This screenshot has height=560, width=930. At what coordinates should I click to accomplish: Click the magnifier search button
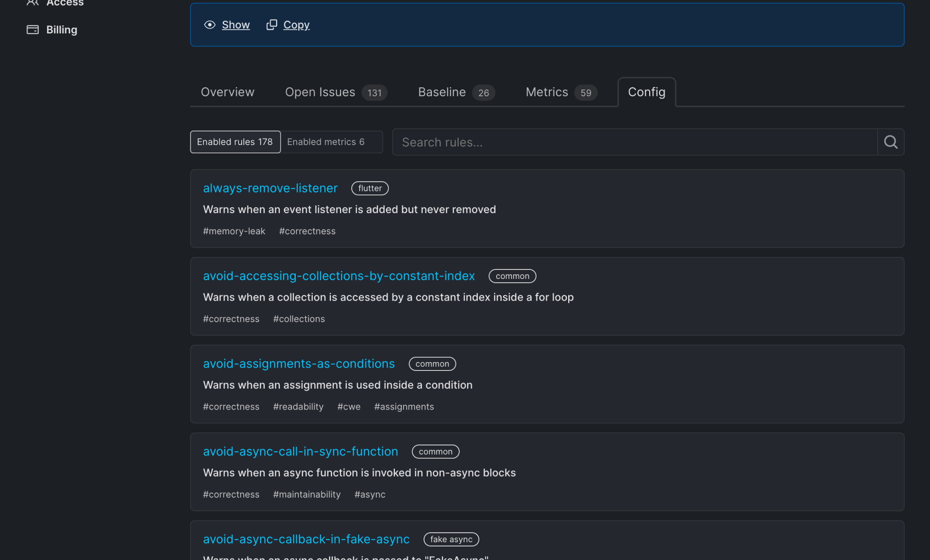(891, 142)
